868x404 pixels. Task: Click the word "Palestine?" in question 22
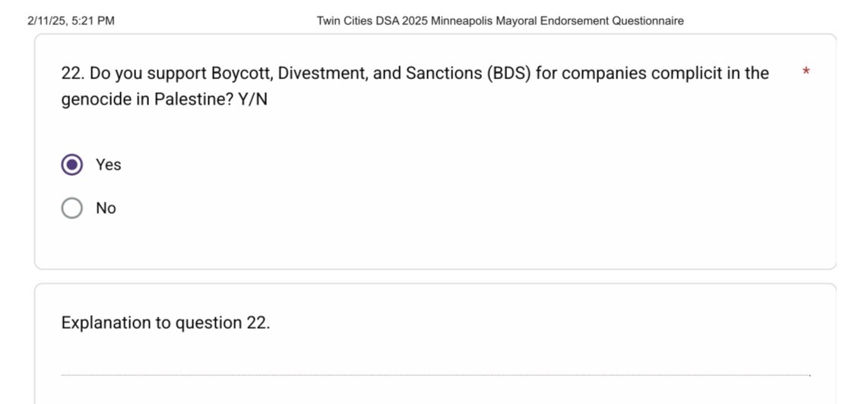(x=193, y=100)
